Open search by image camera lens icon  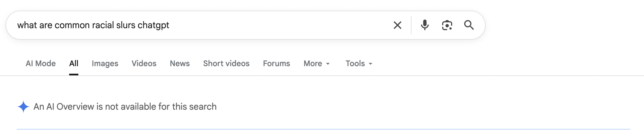click(447, 25)
